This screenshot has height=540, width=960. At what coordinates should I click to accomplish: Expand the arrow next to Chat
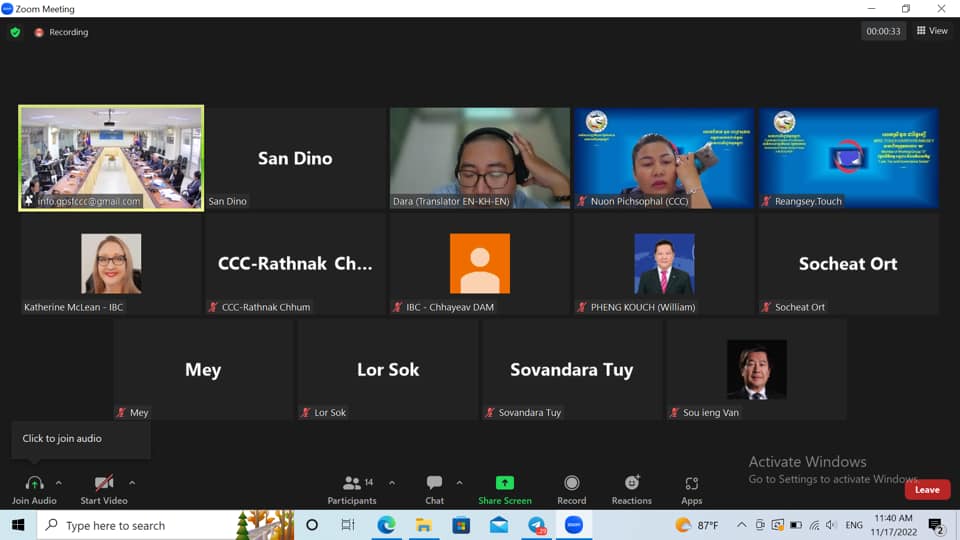459,483
